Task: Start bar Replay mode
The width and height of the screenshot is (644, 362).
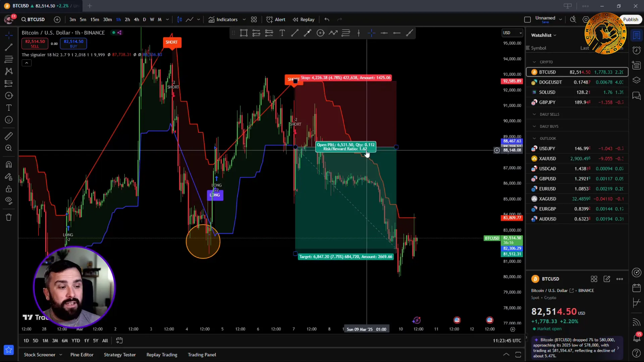Action: pyautogui.click(x=304, y=19)
